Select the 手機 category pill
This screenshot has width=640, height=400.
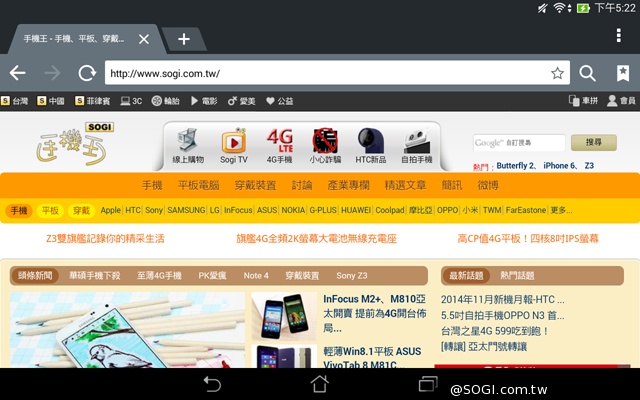click(19, 211)
